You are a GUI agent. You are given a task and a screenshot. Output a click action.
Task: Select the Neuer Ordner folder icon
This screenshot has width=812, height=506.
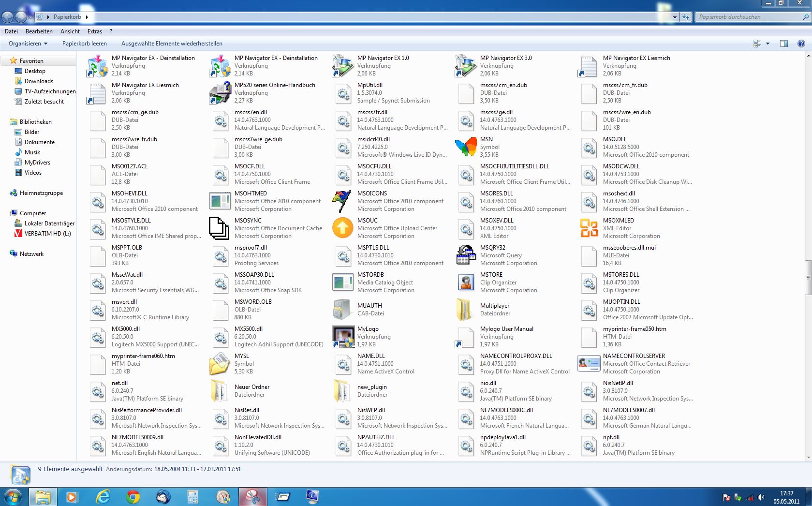(x=220, y=391)
